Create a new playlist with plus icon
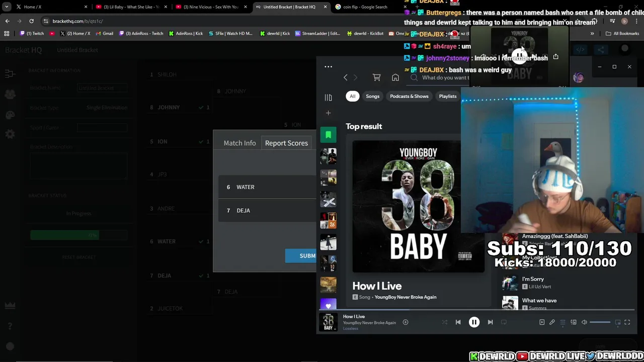This screenshot has width=644, height=362. (x=328, y=113)
